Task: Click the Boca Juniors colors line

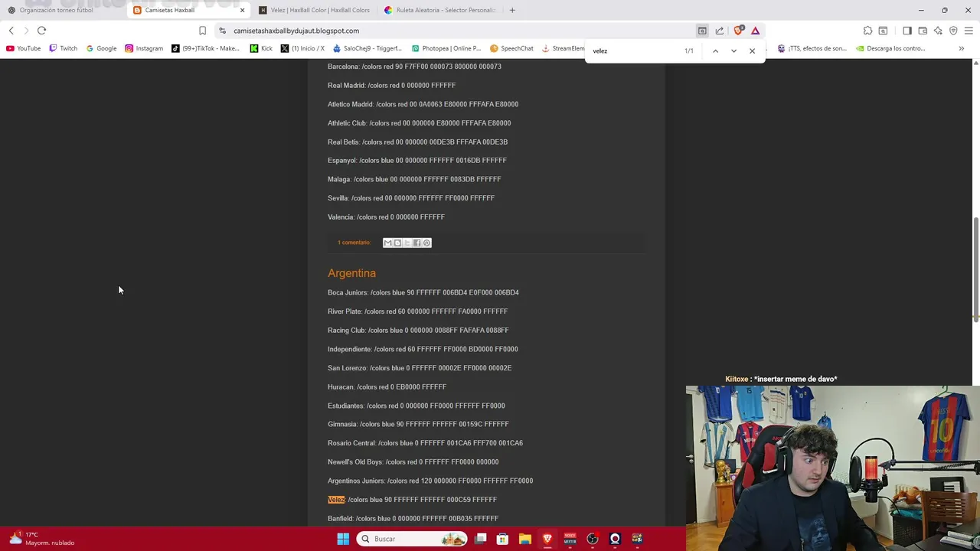Action: (423, 292)
